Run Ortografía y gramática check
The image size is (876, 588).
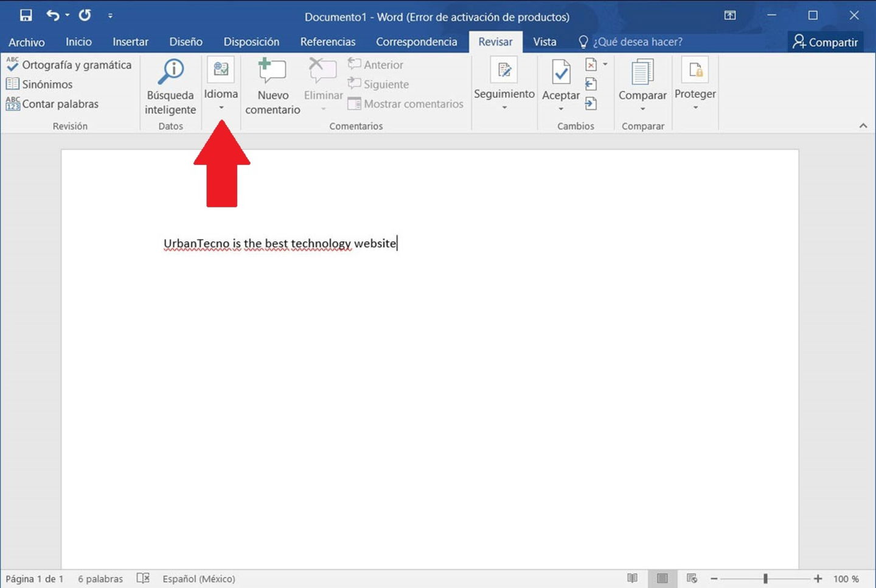69,64
